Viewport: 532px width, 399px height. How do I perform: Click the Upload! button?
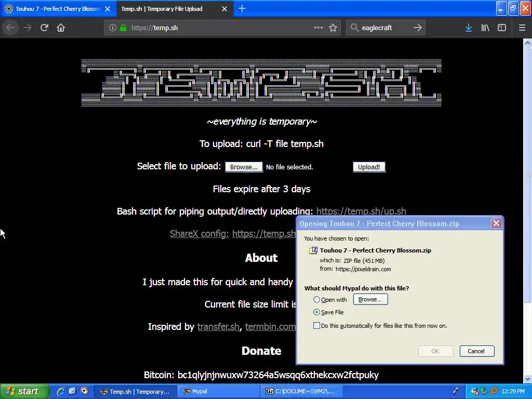tap(369, 167)
